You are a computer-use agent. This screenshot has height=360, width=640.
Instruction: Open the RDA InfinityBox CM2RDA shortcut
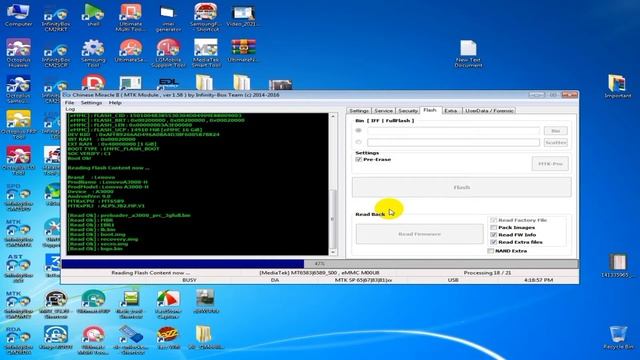coord(18,340)
